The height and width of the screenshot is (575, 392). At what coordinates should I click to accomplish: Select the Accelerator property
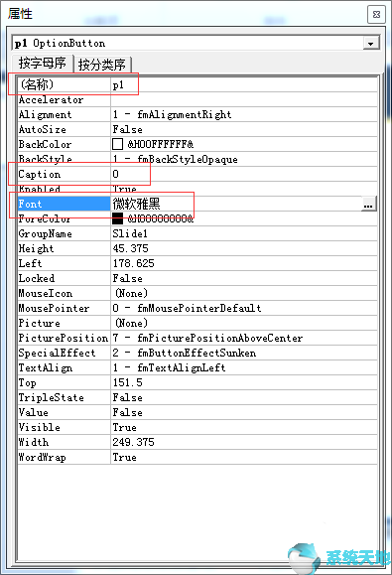(65, 99)
